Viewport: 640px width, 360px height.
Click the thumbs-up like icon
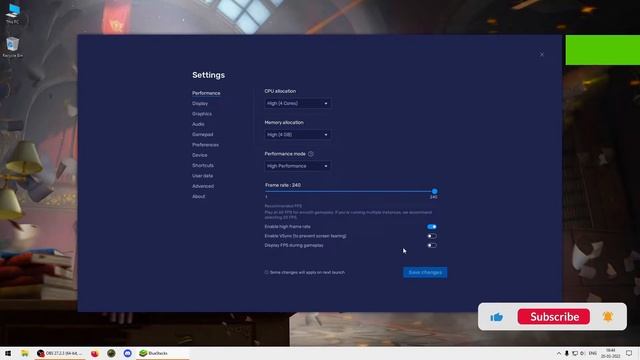(497, 317)
